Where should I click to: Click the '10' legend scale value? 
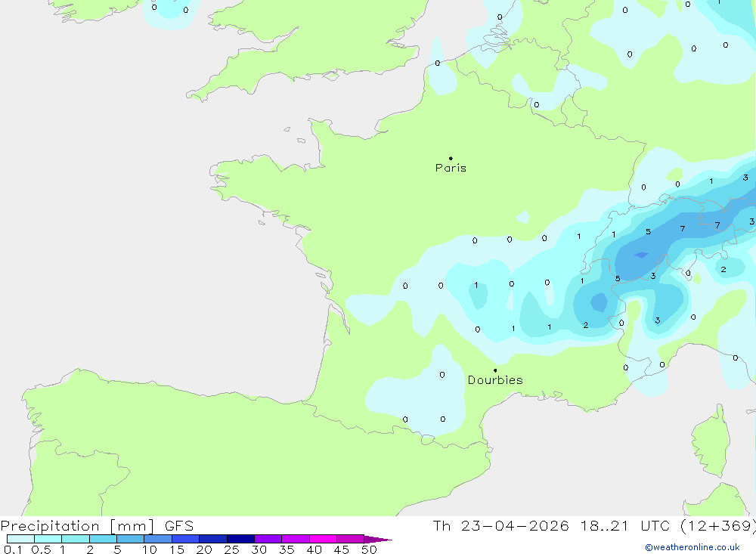pyautogui.click(x=149, y=549)
